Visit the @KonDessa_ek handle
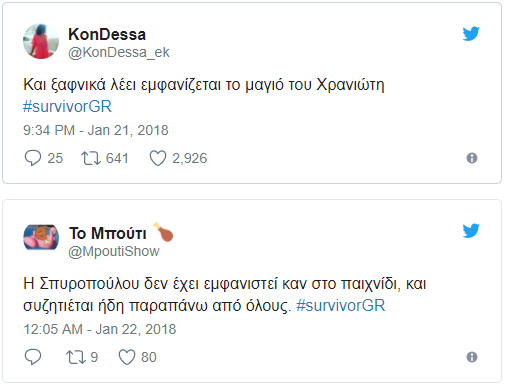Image resolution: width=505 pixels, height=387 pixels. click(119, 52)
